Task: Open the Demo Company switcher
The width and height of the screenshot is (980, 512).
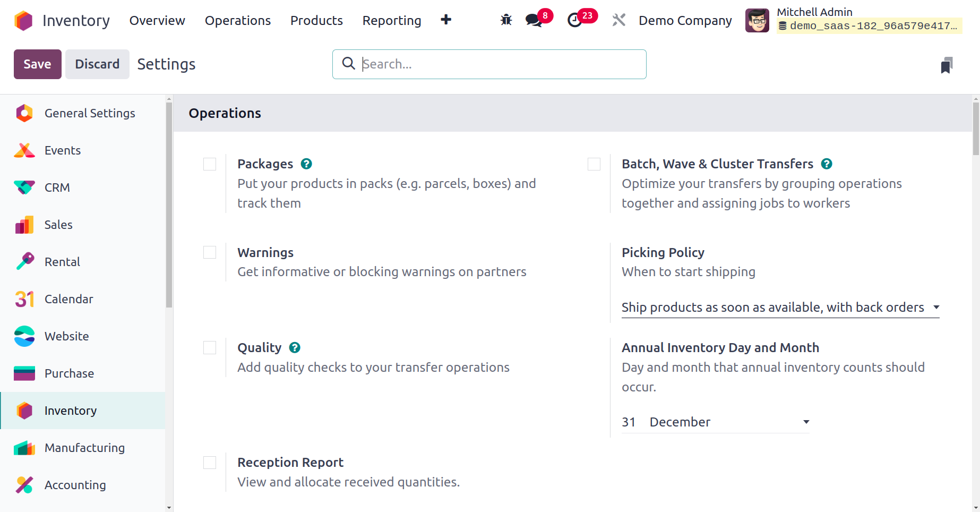Action: pos(685,21)
